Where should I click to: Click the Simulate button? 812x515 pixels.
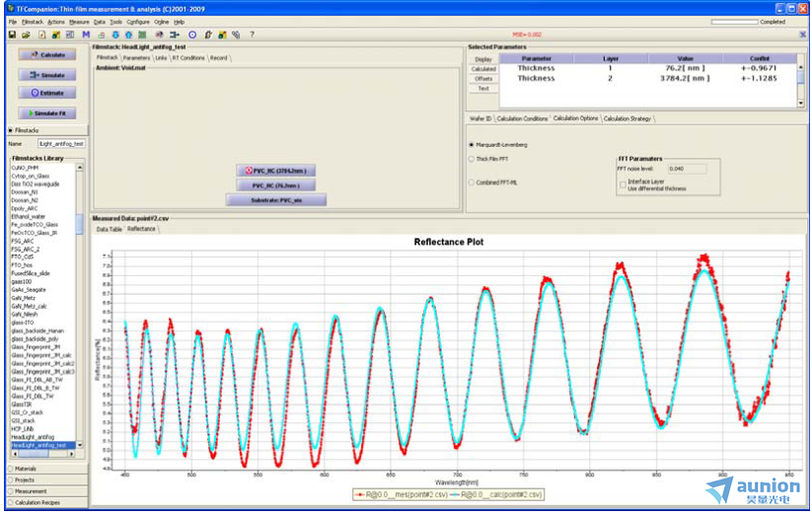point(47,75)
